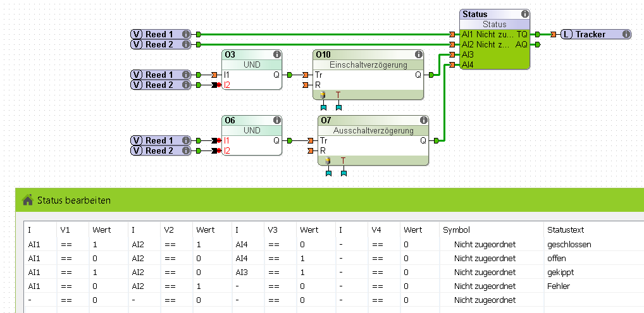Click info icon on the O6 UND block
The height and width of the screenshot is (313, 644).
[277, 120]
